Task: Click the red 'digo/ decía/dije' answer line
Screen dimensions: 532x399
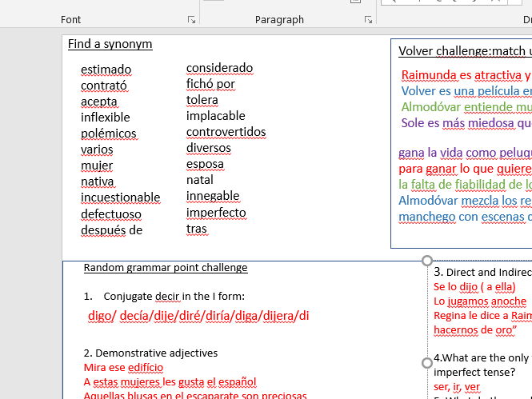Action: click(198, 316)
